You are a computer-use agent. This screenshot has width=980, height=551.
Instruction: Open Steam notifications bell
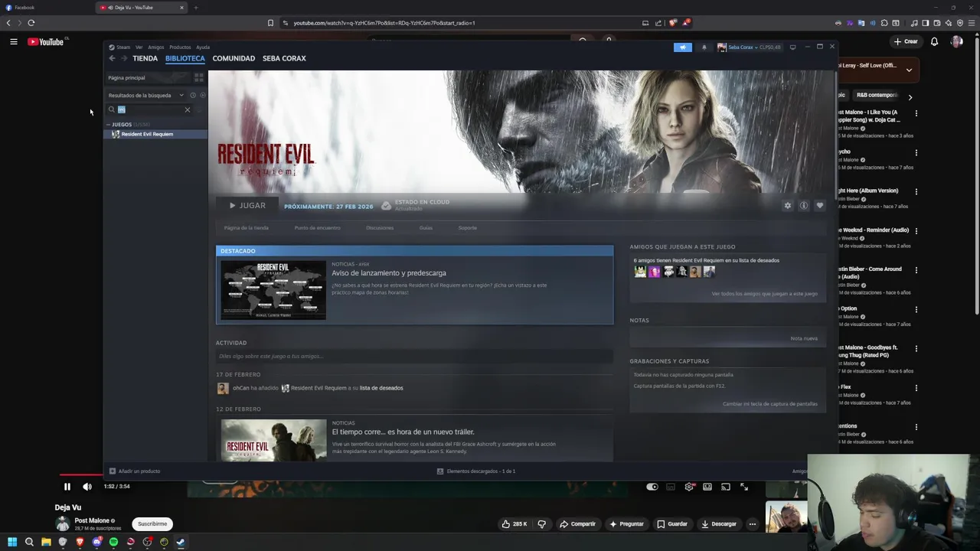tap(704, 47)
